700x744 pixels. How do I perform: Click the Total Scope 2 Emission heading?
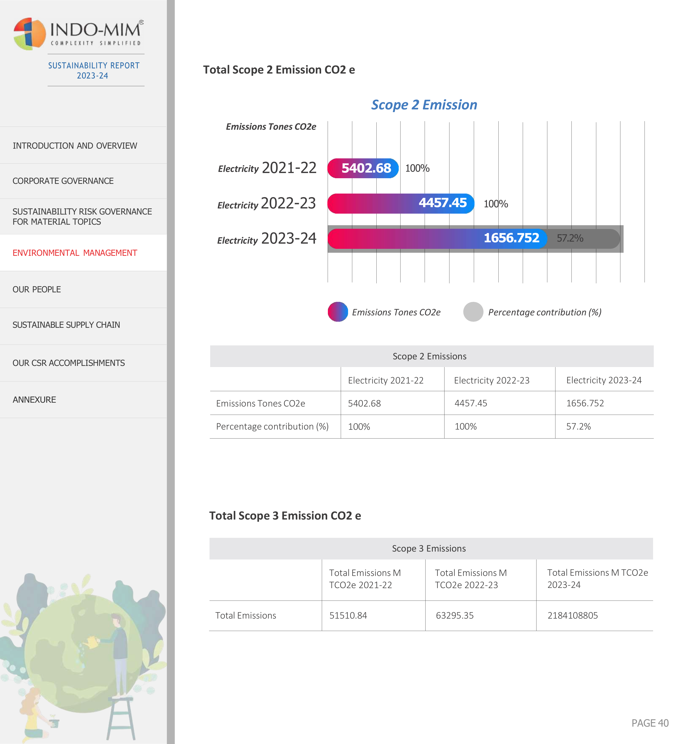(279, 70)
